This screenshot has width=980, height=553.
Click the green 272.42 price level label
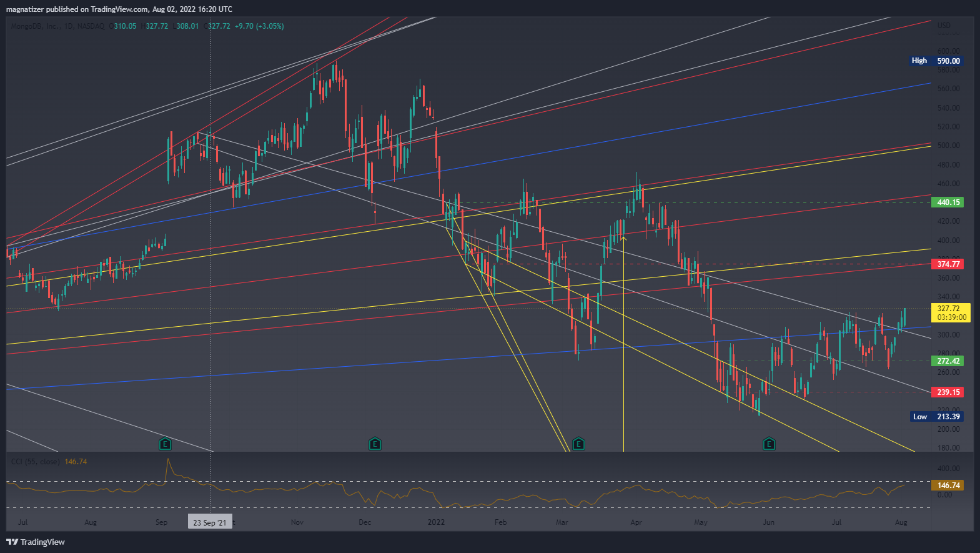click(x=948, y=361)
